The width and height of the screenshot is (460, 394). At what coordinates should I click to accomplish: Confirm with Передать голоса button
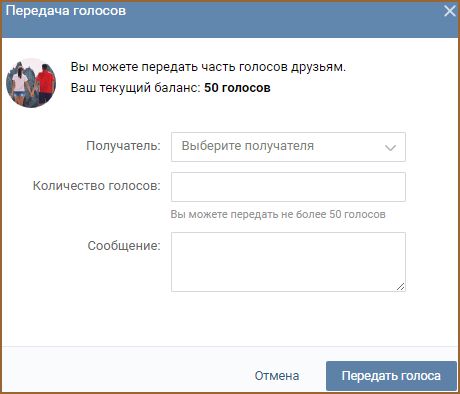click(x=391, y=376)
